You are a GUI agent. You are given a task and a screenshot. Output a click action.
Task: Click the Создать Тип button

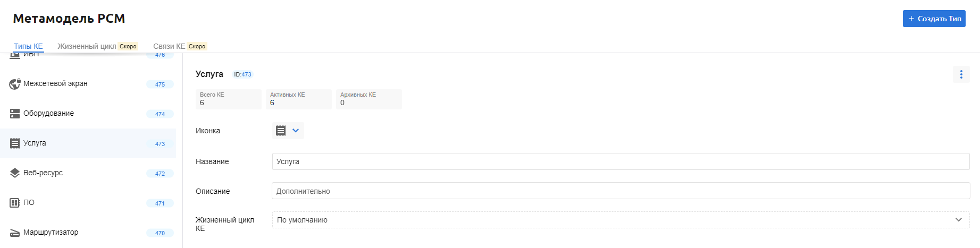tap(934, 19)
